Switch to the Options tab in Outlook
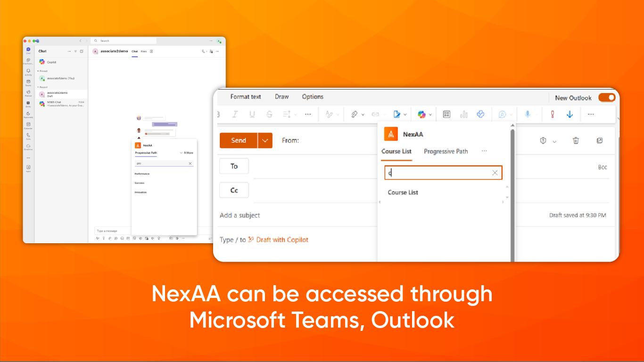 click(313, 97)
